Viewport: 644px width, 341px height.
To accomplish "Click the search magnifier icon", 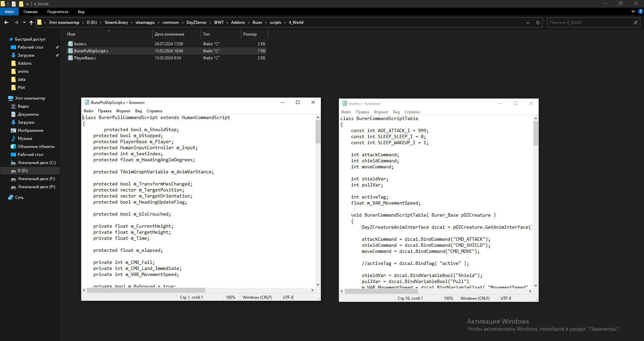I will (635, 22).
